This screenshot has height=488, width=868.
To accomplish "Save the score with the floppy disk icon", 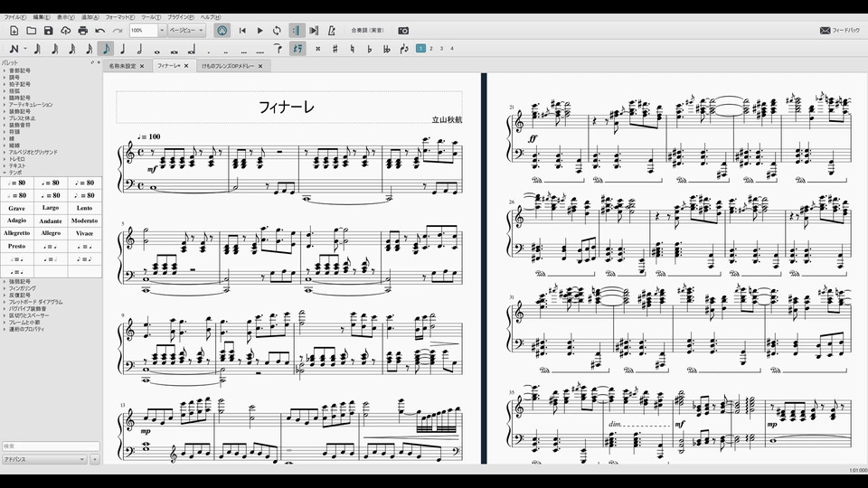I will coord(49,31).
